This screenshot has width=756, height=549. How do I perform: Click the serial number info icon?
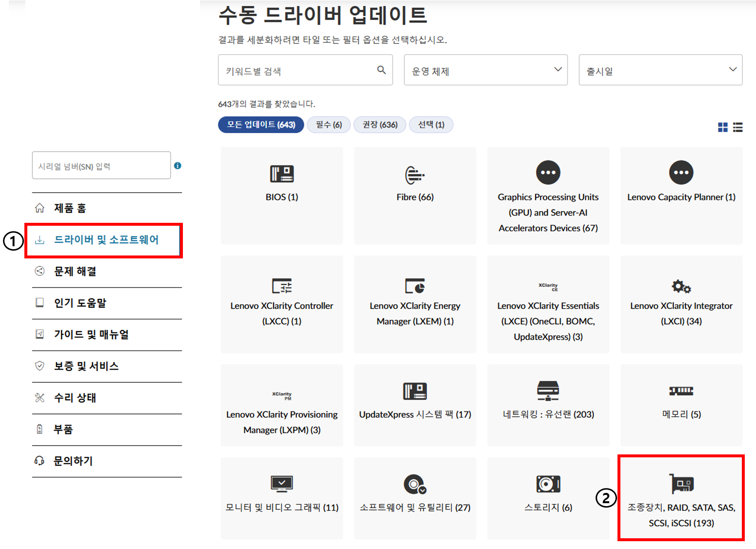(178, 166)
